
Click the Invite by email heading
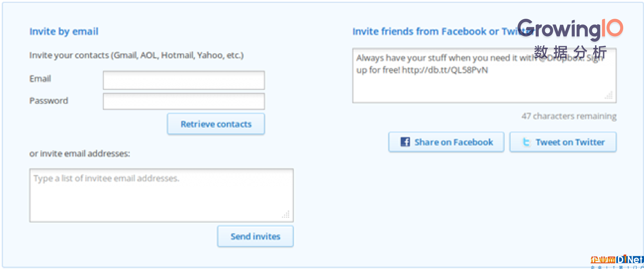[x=64, y=32]
